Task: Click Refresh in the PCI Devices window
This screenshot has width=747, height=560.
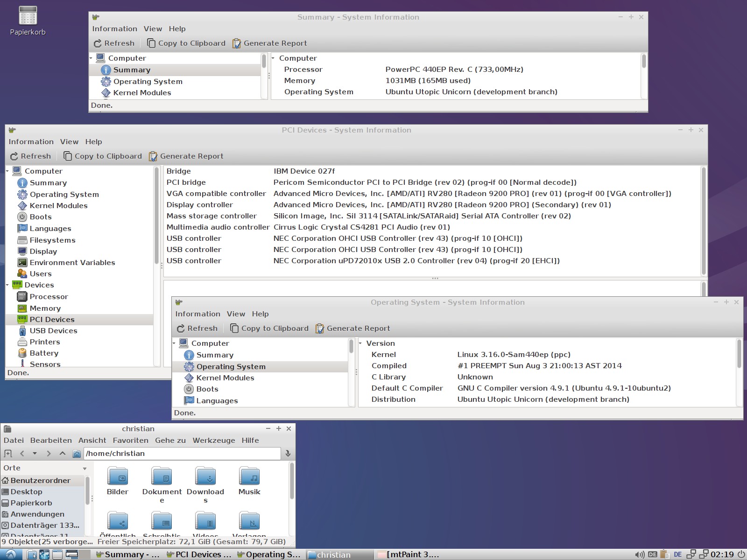Action: click(x=31, y=156)
